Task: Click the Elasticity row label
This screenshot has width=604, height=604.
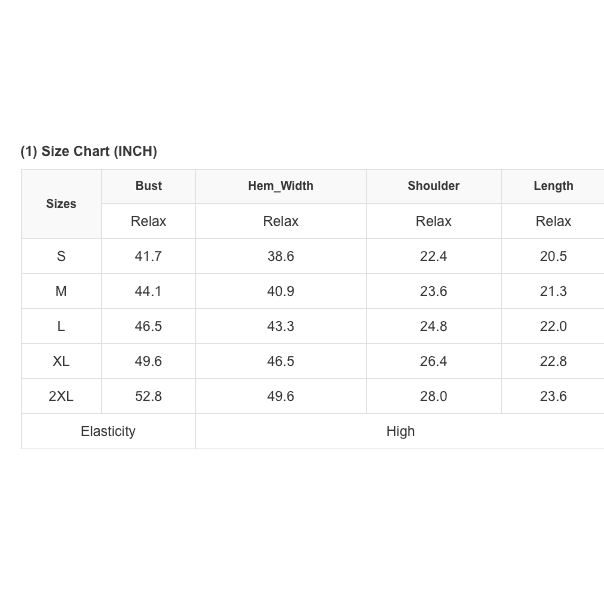Action: click(x=108, y=431)
